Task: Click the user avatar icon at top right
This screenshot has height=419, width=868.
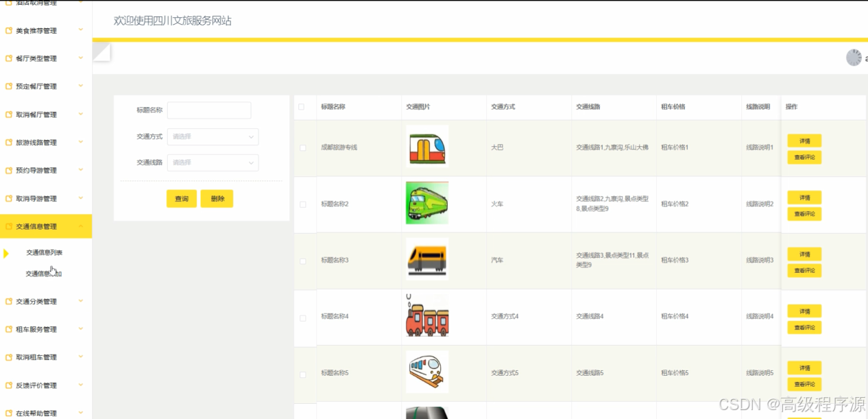Action: (854, 58)
